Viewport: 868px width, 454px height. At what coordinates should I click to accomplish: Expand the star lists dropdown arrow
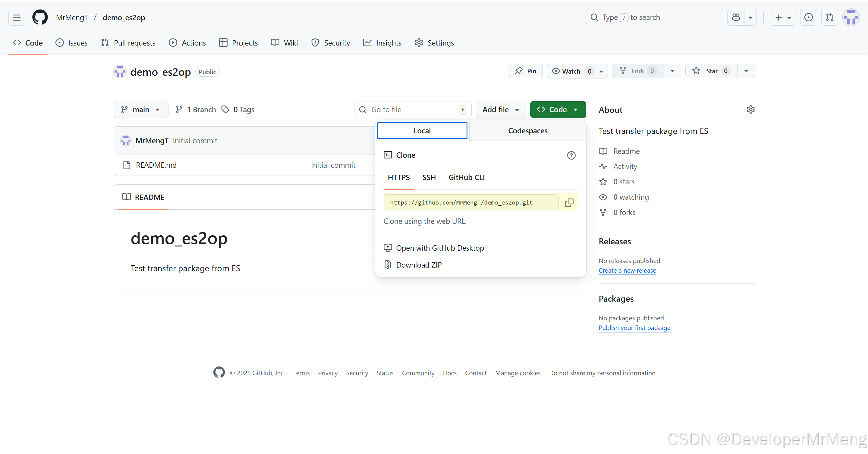tap(746, 71)
